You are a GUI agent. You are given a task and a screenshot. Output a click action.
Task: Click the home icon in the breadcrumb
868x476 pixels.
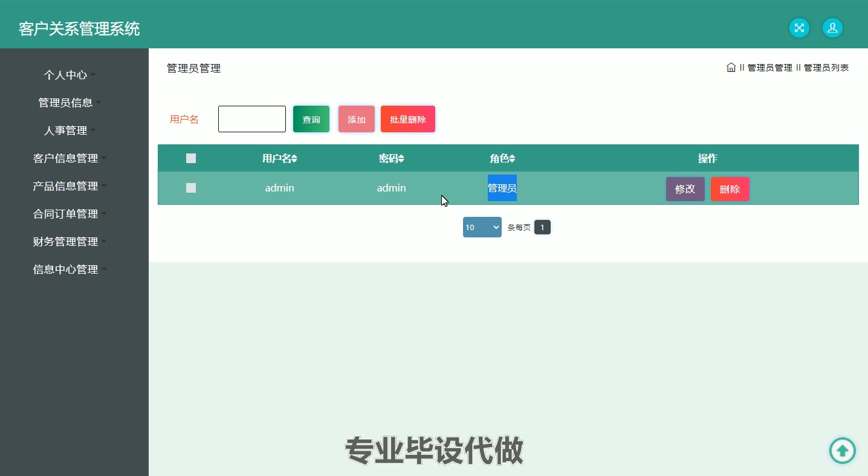point(731,68)
